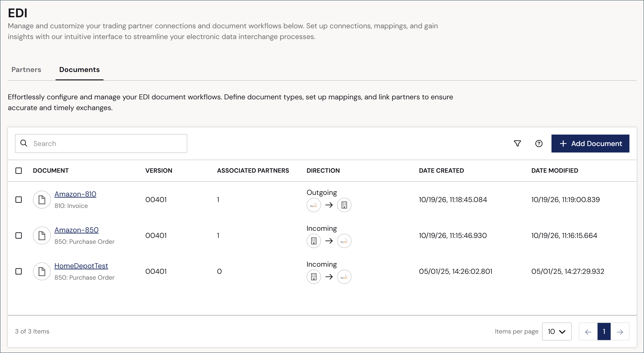Check the Amazon-850 row checkbox
The image size is (644, 353).
coord(19,235)
